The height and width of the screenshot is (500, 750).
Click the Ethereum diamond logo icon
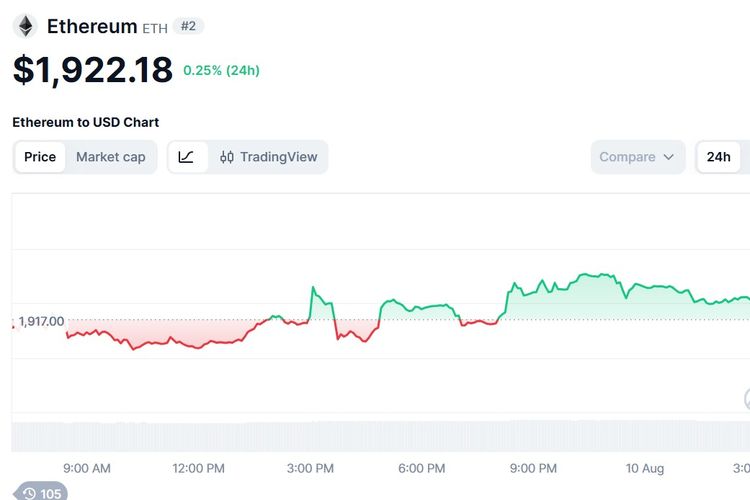25,26
